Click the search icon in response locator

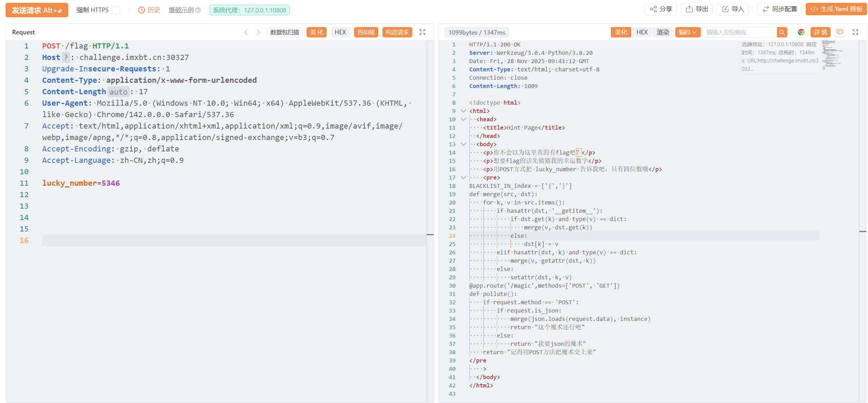pos(781,32)
